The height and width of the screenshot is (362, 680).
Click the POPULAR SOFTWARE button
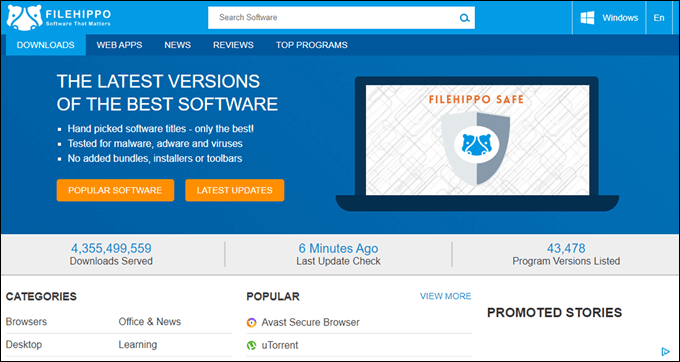115,190
